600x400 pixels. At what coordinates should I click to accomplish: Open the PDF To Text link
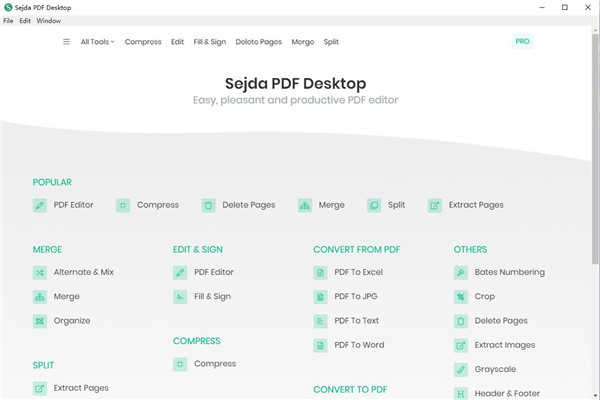[356, 321]
